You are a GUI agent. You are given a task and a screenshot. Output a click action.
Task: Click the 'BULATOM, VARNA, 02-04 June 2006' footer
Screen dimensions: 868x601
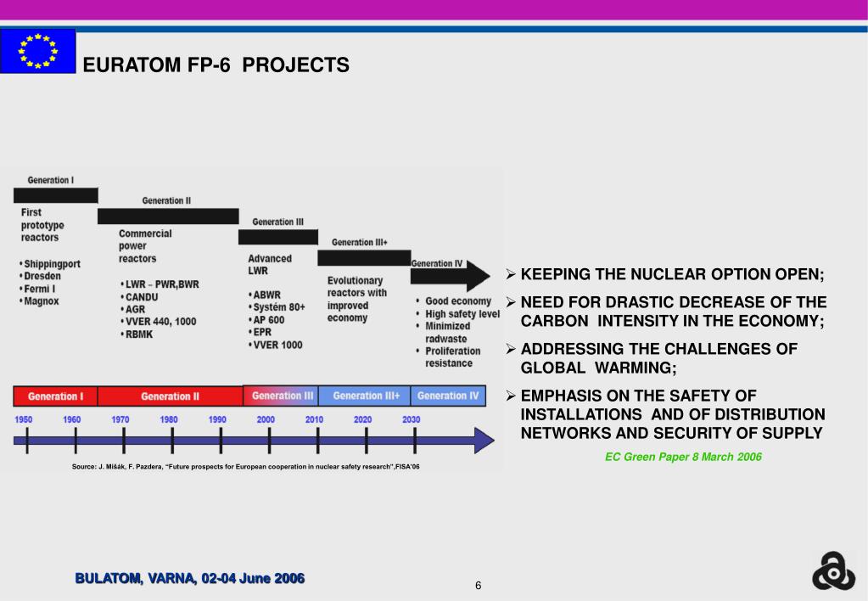tap(190, 578)
